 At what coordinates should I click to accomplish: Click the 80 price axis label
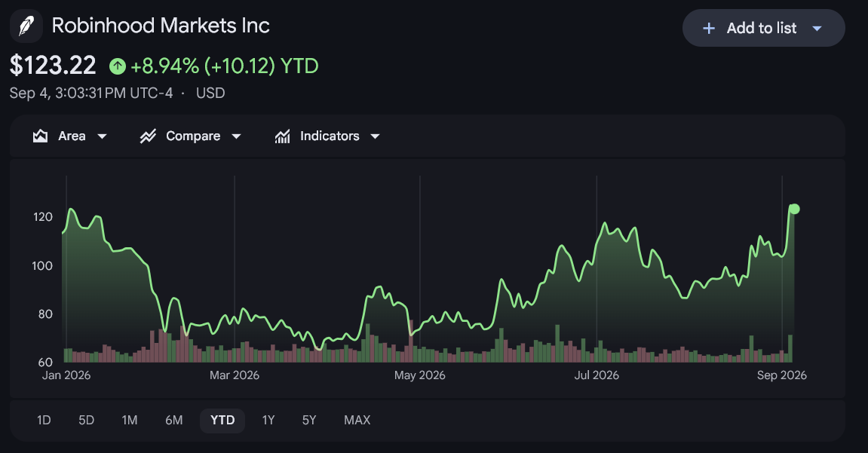[44, 314]
